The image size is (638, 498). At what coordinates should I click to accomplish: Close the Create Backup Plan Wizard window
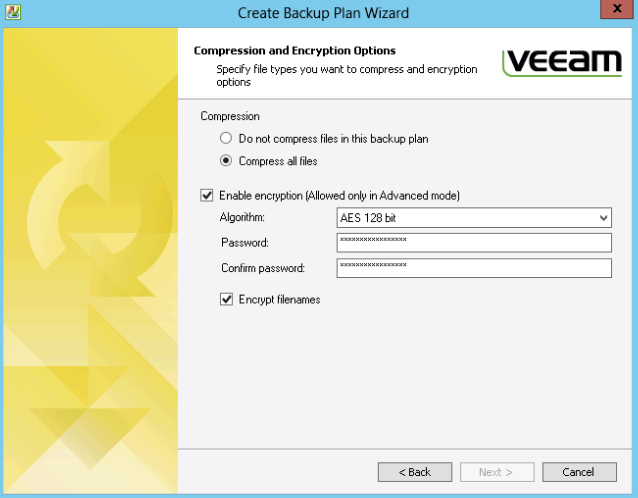click(x=617, y=9)
